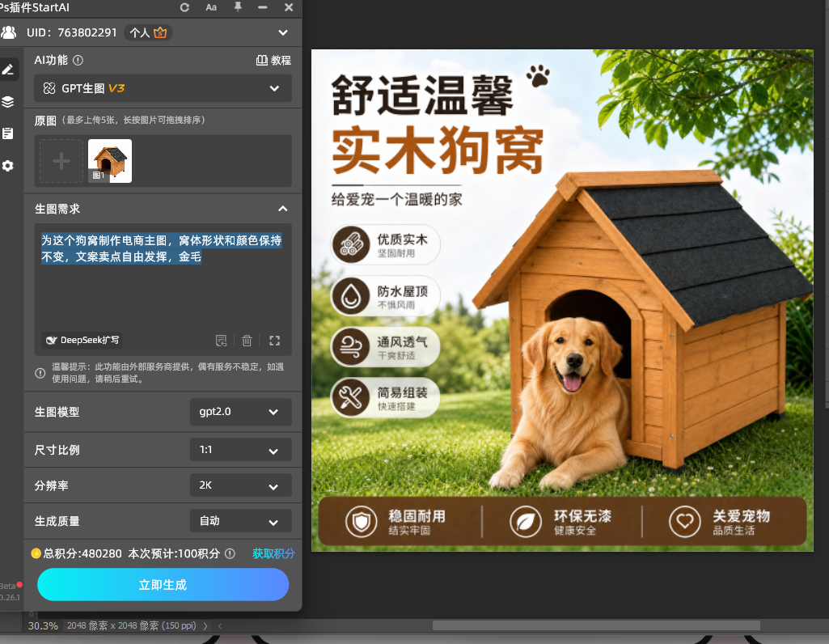Click the horizontal canvas scrollbar thumb

coord(596,625)
